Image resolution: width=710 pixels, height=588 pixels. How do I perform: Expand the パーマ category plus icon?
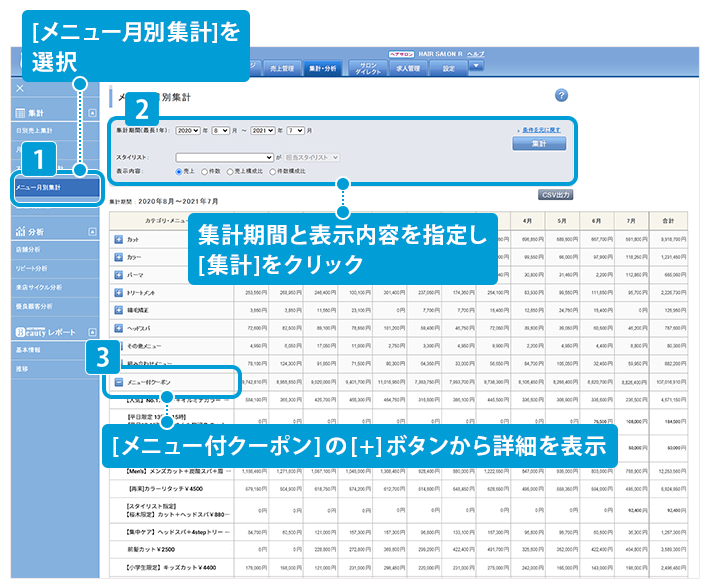pos(119,275)
